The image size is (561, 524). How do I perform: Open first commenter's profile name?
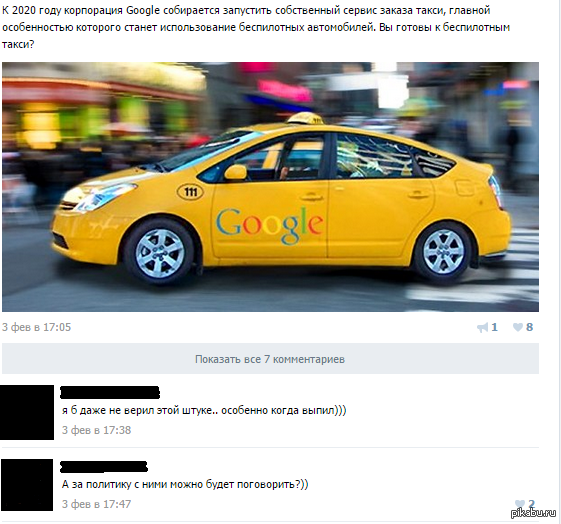[109, 392]
